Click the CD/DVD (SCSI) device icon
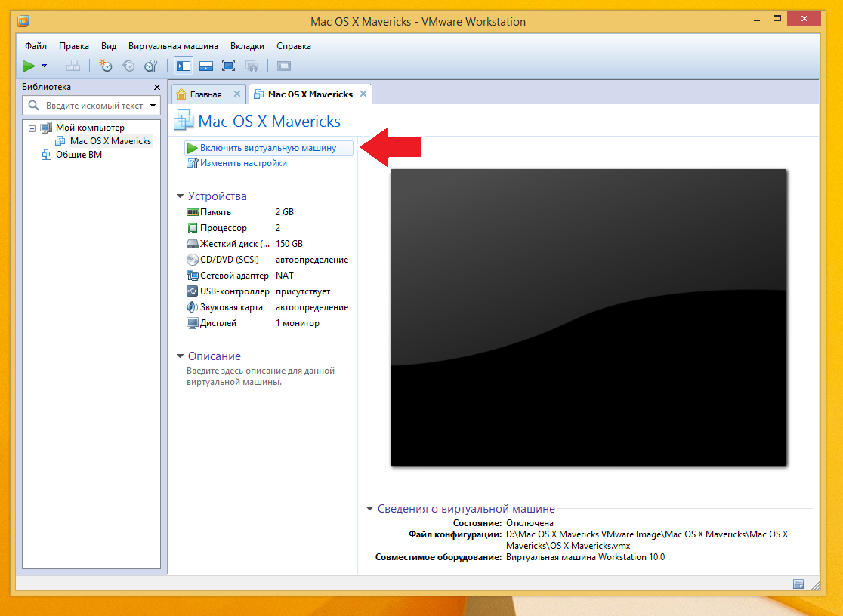 tap(193, 260)
